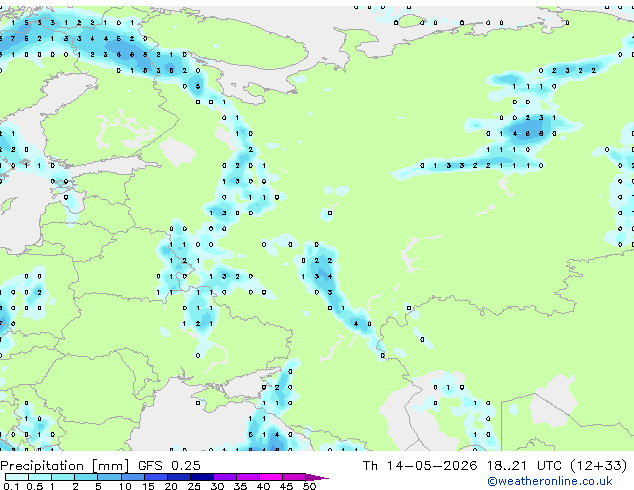Select purple legend swatch between 30 and 35

click(x=225, y=477)
